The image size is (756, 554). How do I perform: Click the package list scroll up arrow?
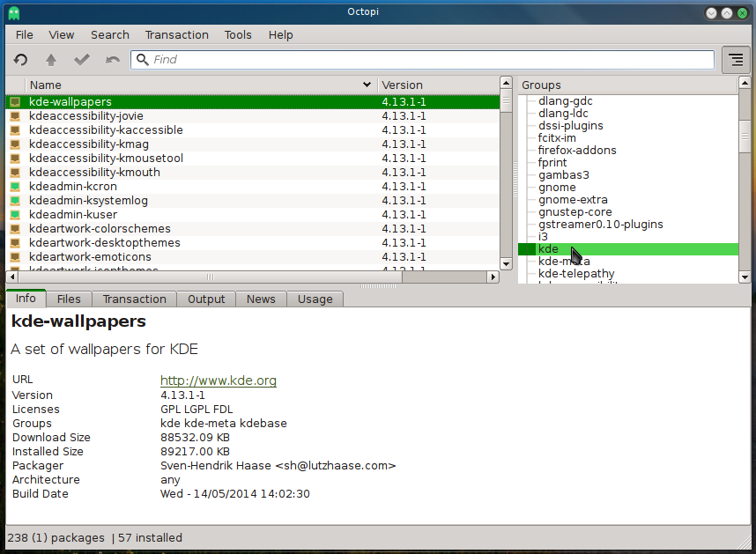(506, 83)
